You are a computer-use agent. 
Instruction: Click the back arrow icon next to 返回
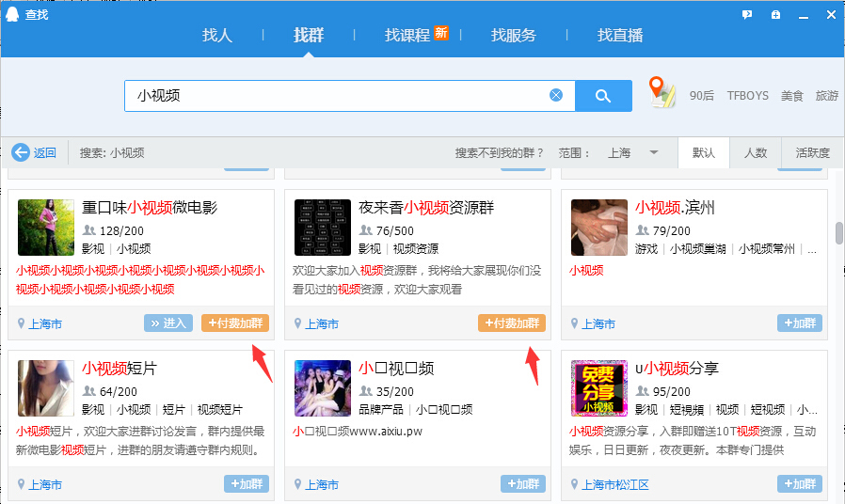click(21, 152)
